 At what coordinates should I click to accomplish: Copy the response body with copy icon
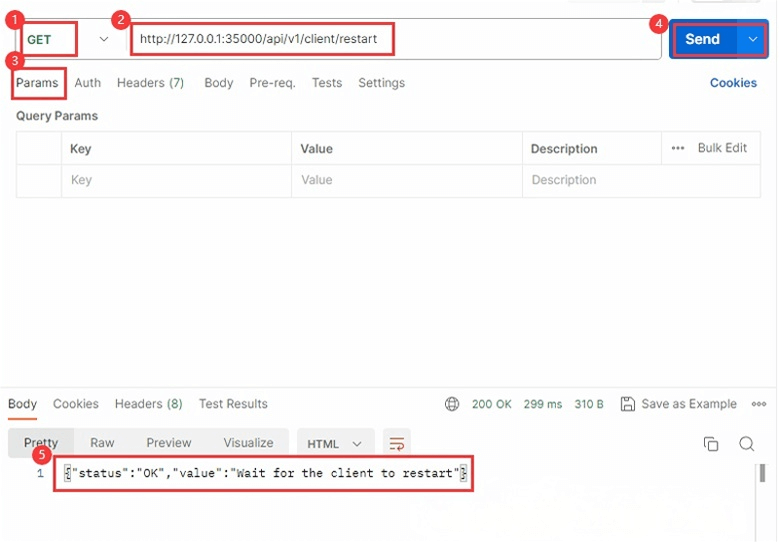tap(711, 444)
